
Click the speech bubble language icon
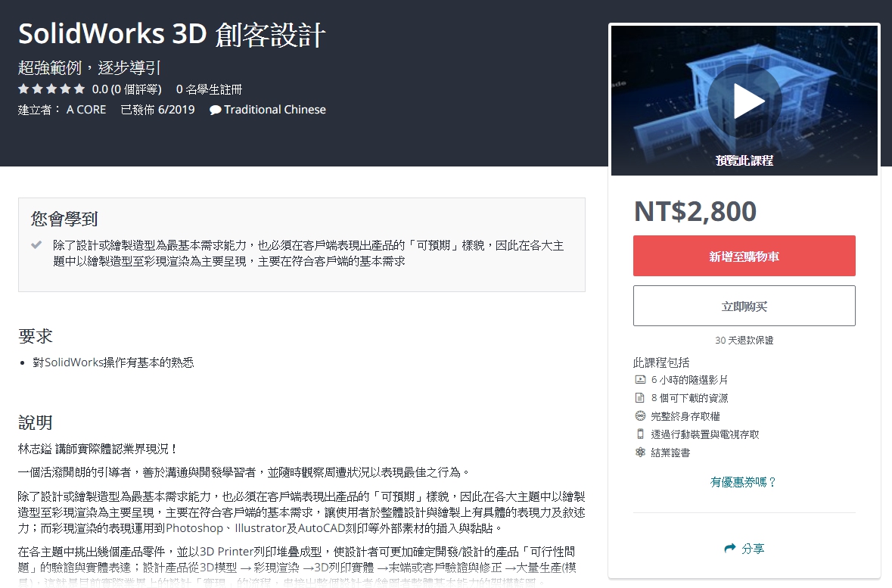[x=215, y=110]
